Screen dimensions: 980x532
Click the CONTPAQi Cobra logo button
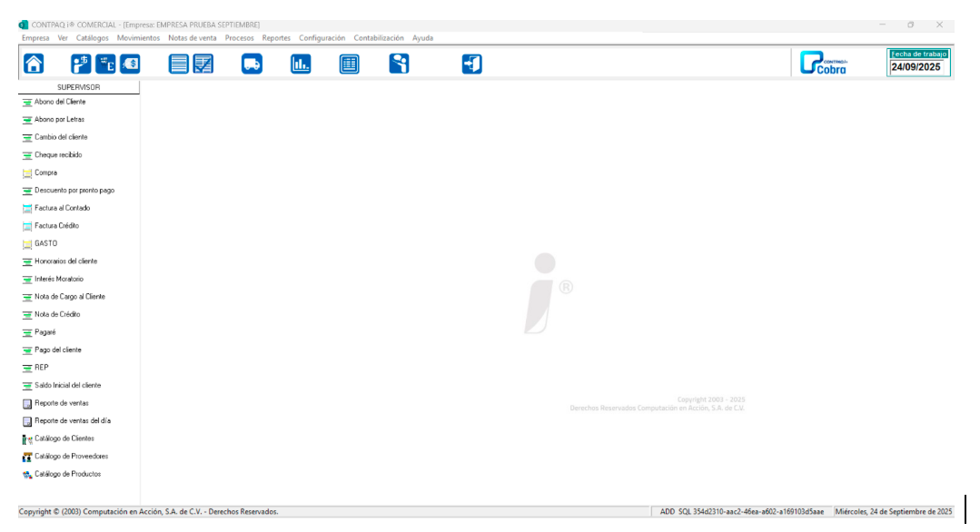pyautogui.click(x=824, y=64)
